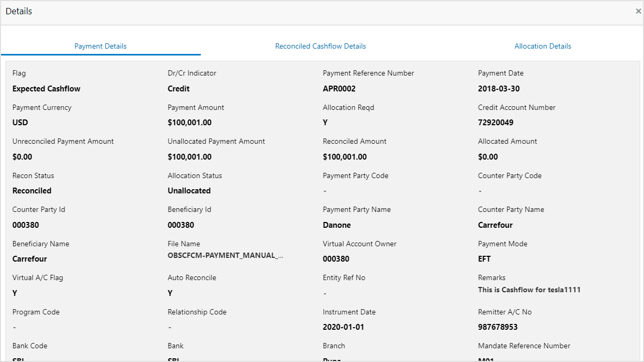The height and width of the screenshot is (362, 644).
Task: Click the Mandate Reference Number label
Action: tap(524, 346)
